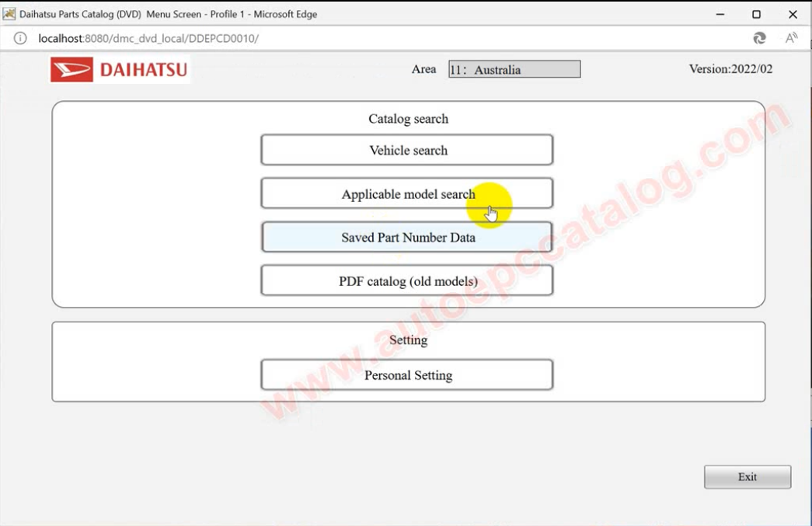Open the Vehicle search catalog
Viewport: 812px width, 526px height.
[406, 150]
